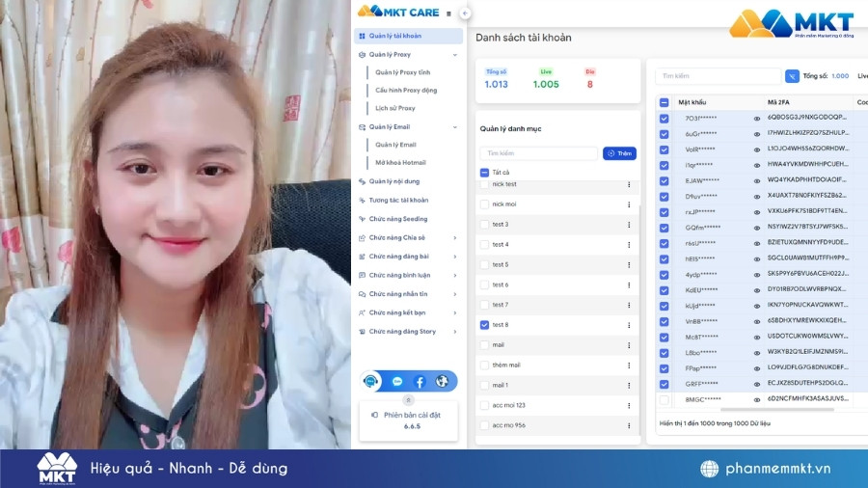Click the Tổng số count 1.013
The image size is (868, 488).
click(x=496, y=85)
